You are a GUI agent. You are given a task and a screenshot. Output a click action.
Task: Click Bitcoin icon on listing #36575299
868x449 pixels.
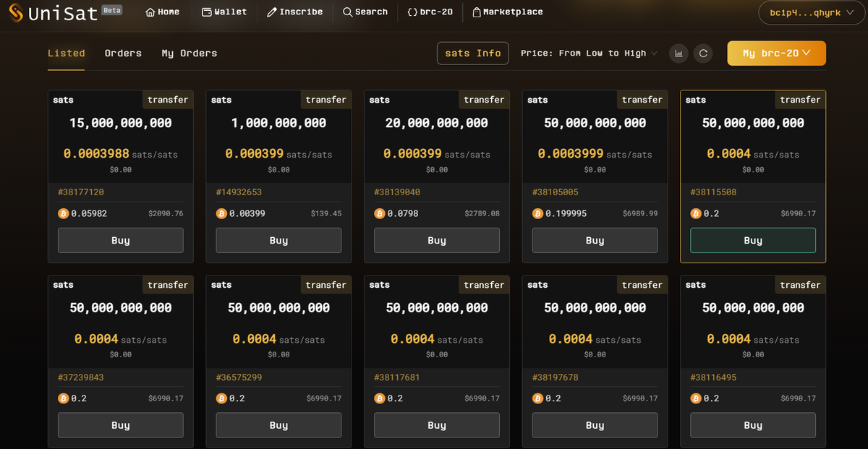pyautogui.click(x=221, y=398)
